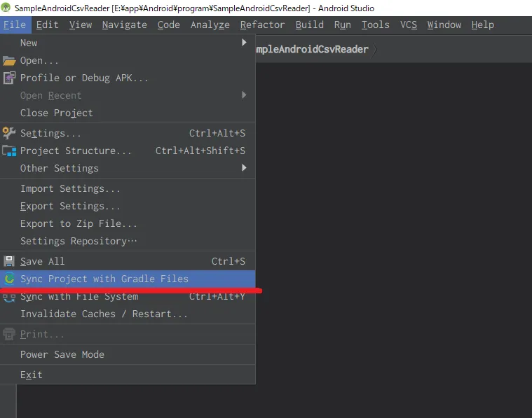This screenshot has height=418, width=532.
Task: Select Close Project entry
Action: coord(56,113)
